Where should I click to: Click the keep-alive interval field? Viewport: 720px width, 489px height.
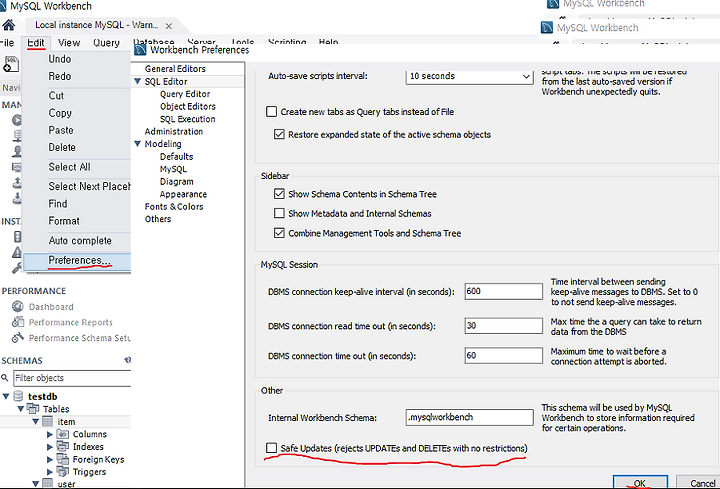tap(503, 291)
